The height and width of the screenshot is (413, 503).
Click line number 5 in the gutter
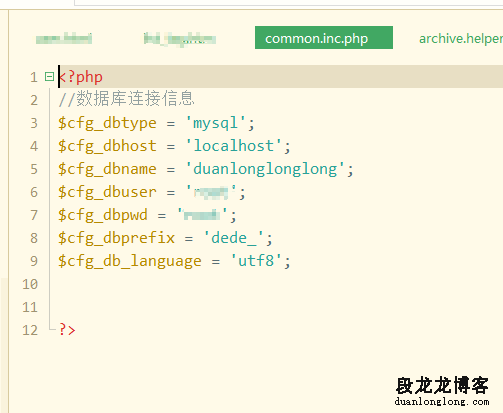34,169
